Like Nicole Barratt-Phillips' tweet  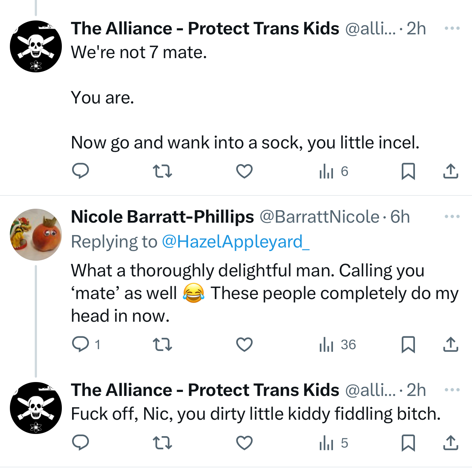[x=244, y=344]
